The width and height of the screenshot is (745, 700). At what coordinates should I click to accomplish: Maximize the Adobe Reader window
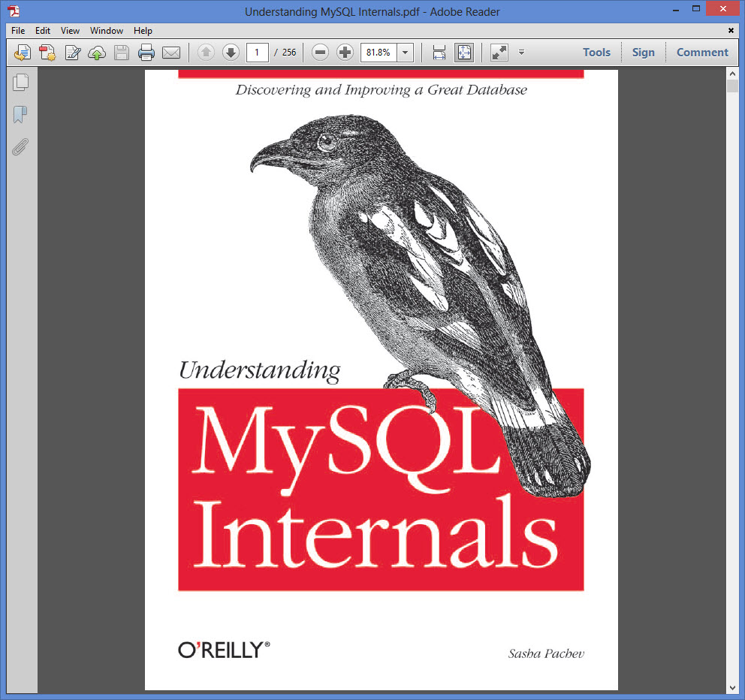696,8
